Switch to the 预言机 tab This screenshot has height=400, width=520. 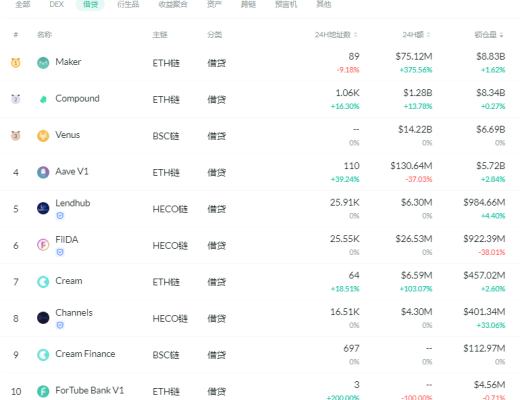coord(286,4)
